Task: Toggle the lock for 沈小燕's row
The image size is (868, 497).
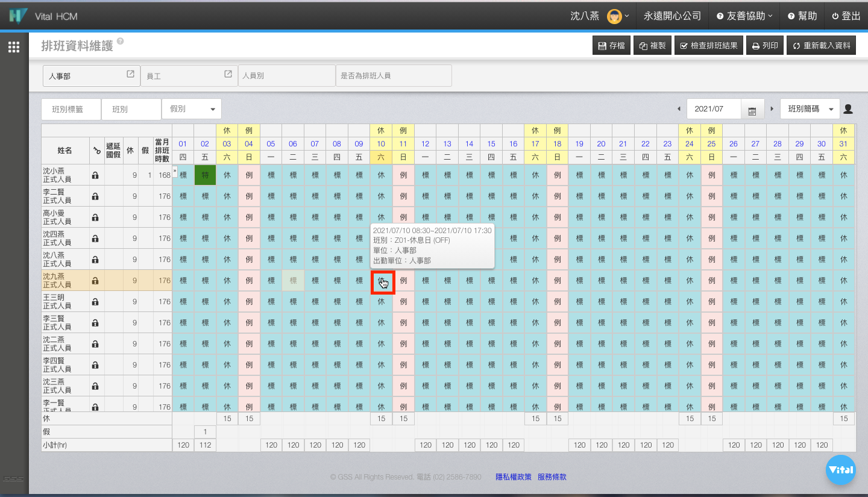Action: click(95, 175)
